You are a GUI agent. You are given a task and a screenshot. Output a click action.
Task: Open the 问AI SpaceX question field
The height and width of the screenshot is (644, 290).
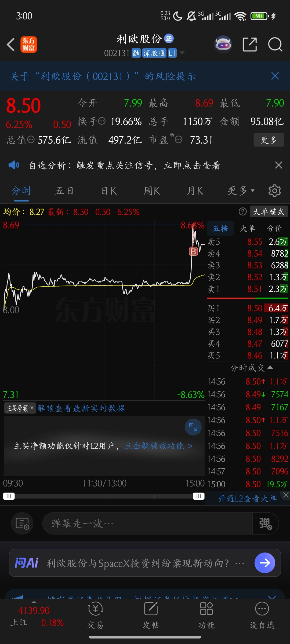click(x=145, y=563)
